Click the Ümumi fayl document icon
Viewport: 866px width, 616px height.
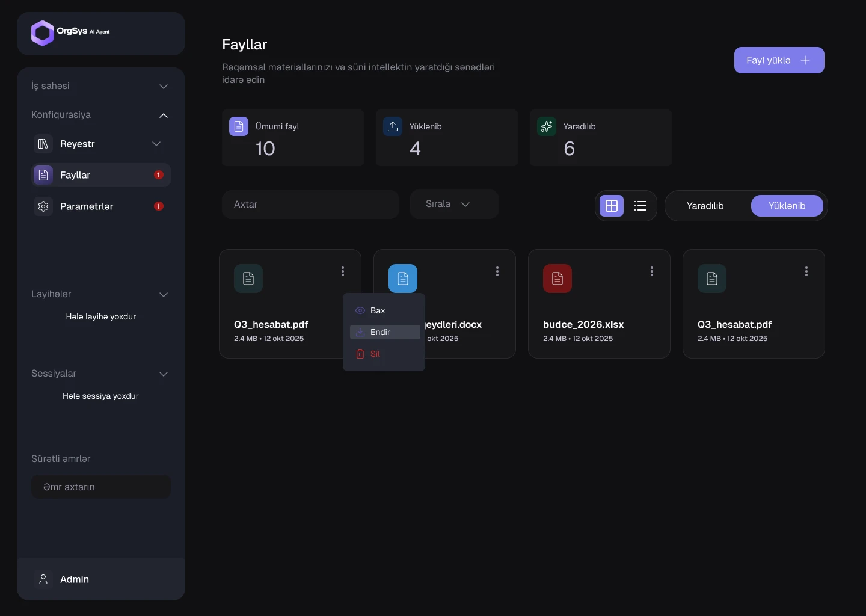(239, 126)
